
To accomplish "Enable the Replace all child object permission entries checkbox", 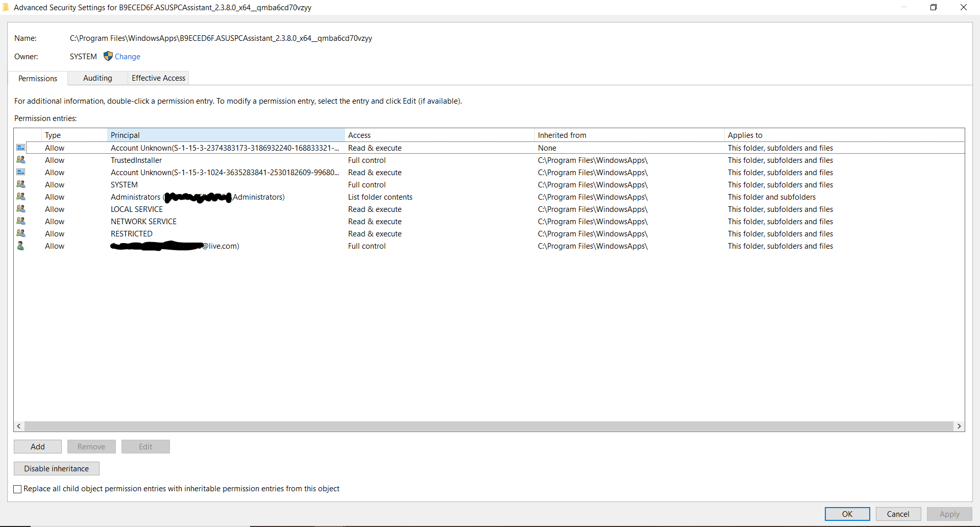I will pos(17,489).
